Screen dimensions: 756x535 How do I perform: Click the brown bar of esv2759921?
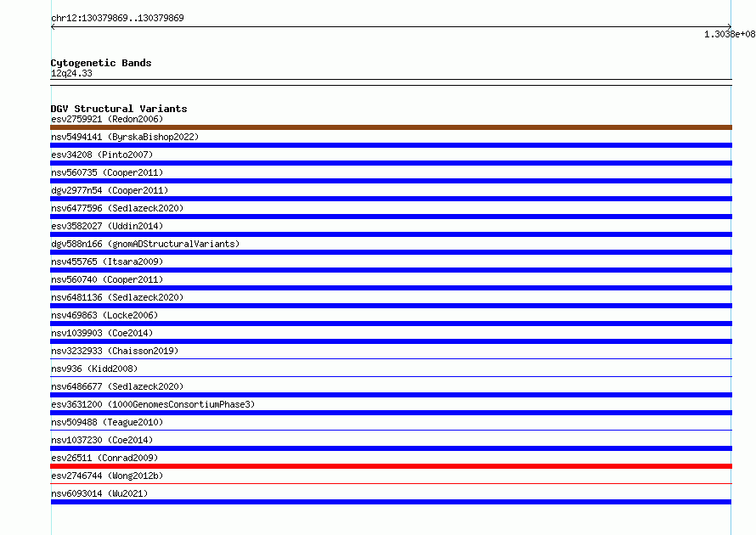[391, 127]
